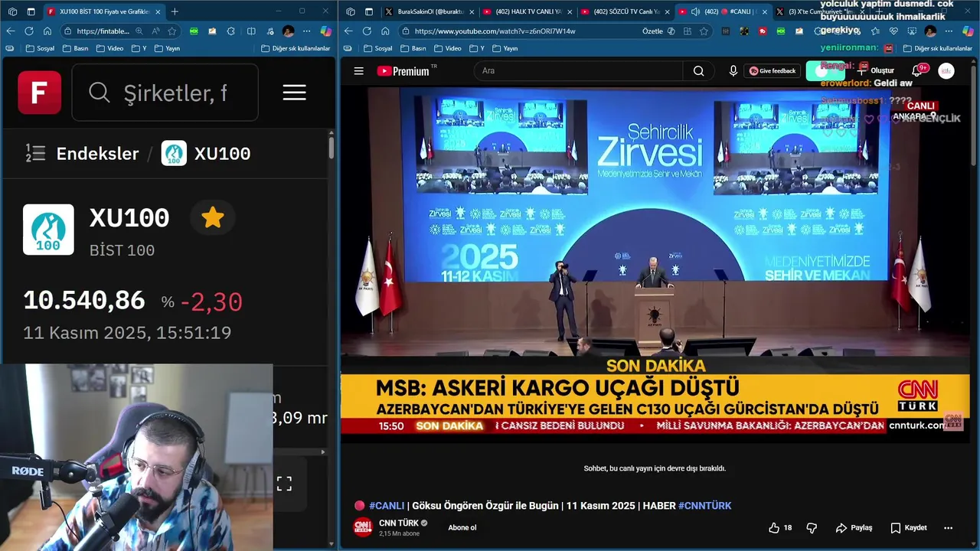Open the video more actions three dots
The image size is (980, 551).
[948, 527]
